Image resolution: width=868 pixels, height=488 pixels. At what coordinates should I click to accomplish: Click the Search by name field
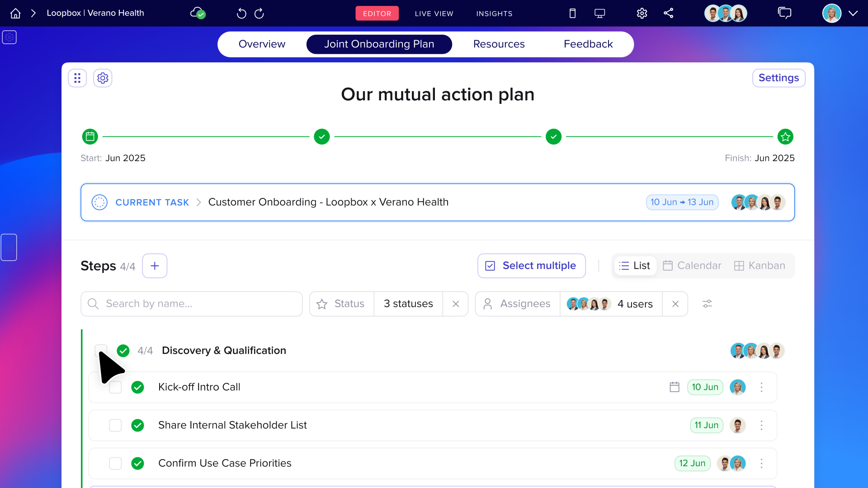tap(192, 304)
